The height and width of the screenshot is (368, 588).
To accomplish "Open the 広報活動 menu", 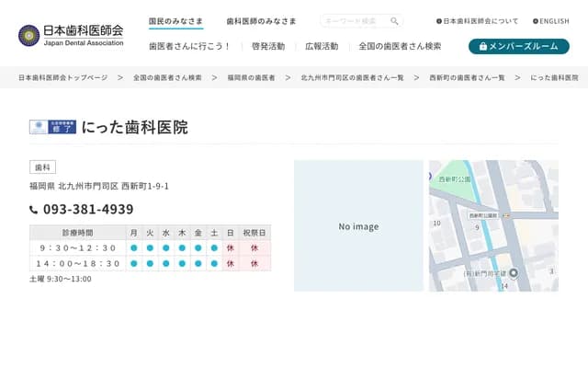I will 322,46.
